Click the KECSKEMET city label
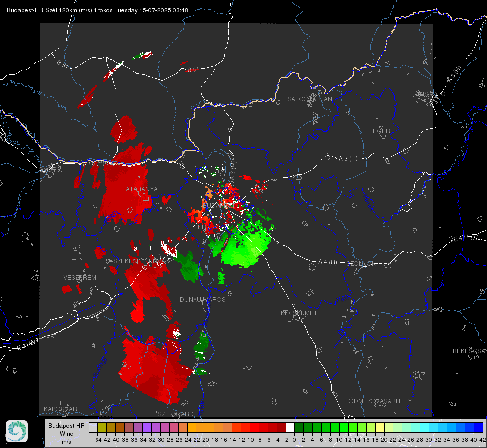The image size is (487, 448). (x=299, y=313)
